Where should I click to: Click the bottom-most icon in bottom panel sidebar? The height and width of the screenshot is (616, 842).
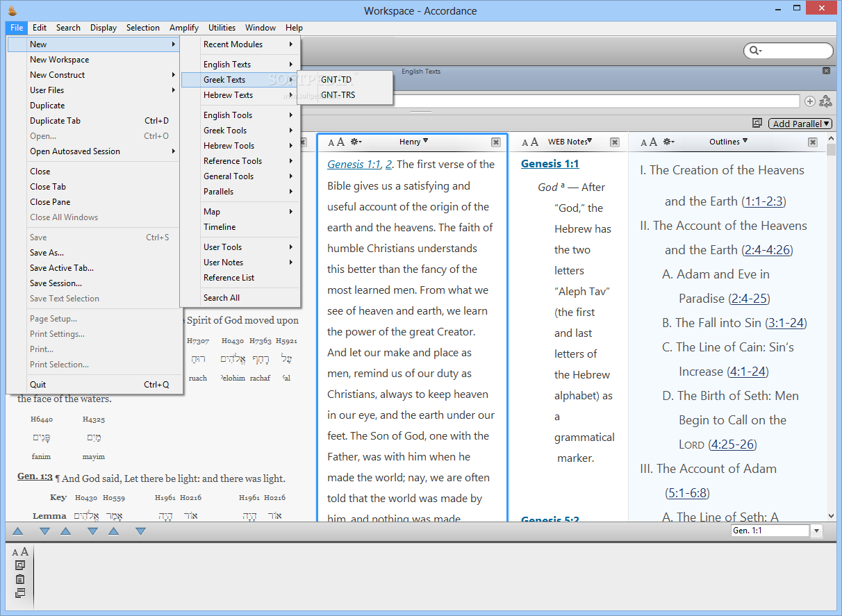20,593
